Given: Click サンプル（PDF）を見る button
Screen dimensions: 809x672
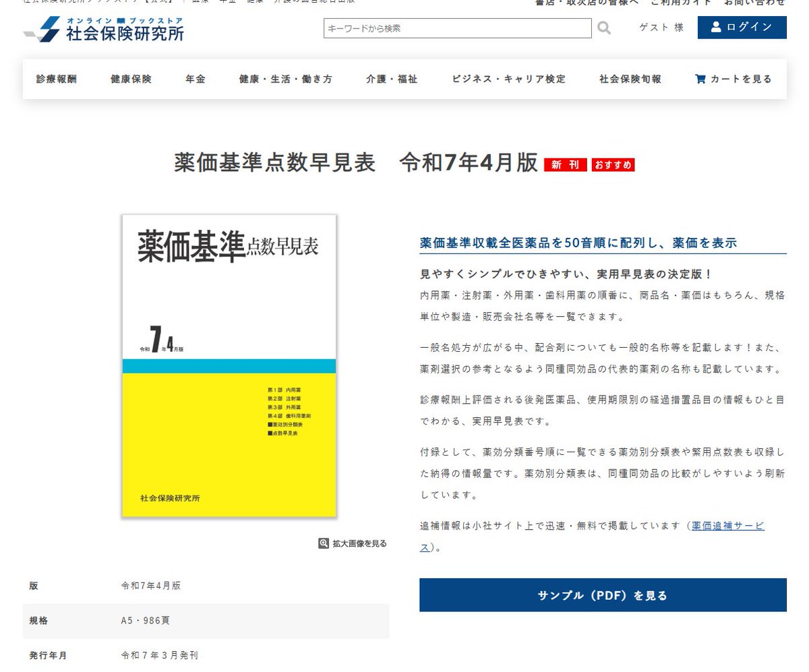Looking at the screenshot, I should point(603,595).
